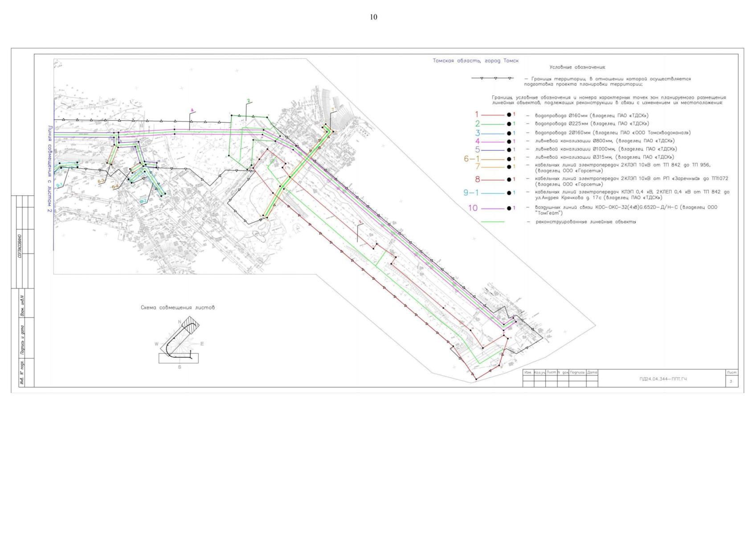Click the 'Томская область, город Томск' title
The height and width of the screenshot is (535, 756).
pos(476,61)
